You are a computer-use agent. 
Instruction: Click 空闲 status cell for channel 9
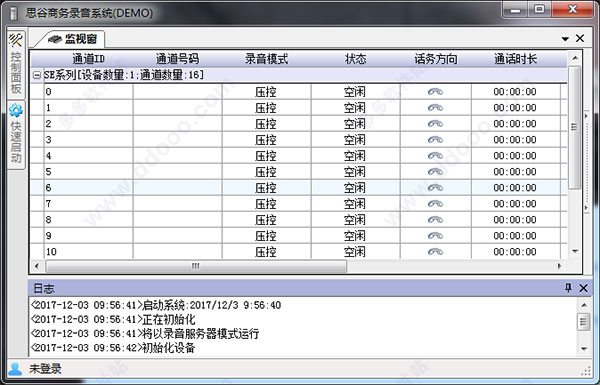pyautogui.click(x=355, y=236)
